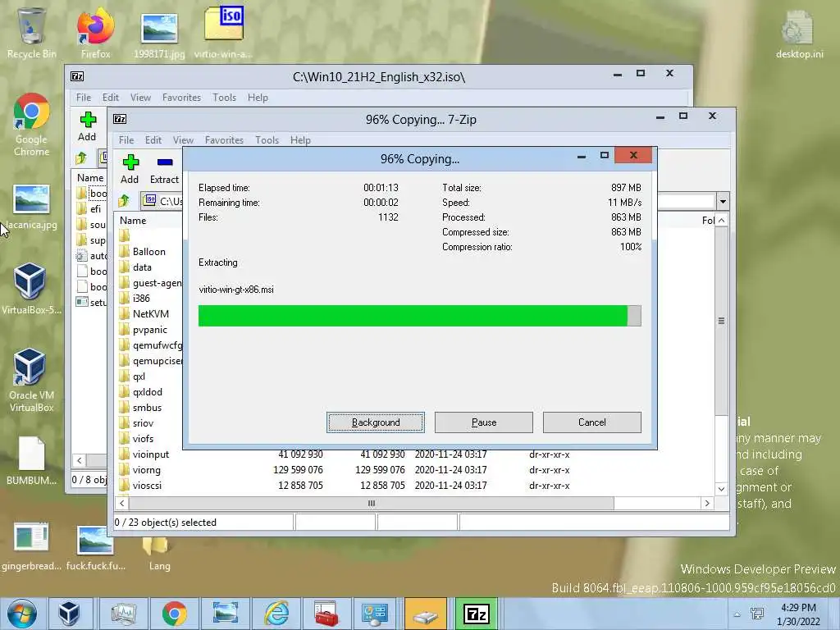
Task: Click the Chrome taskbar icon
Action: point(175,614)
